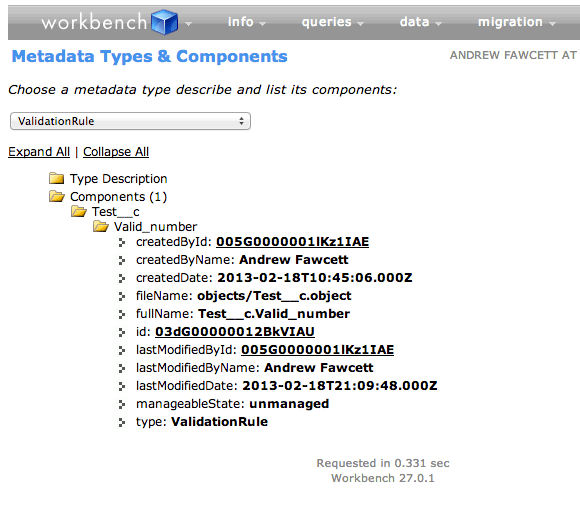The height and width of the screenshot is (519, 580).
Task: Select the manageableState value unmanaged
Action: (289, 404)
